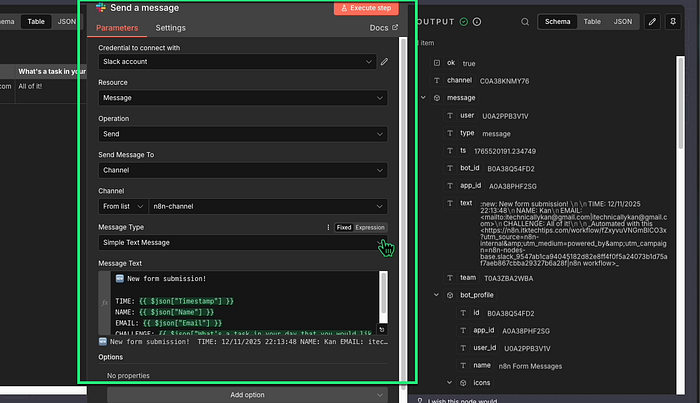Click the fx expression indicator icon
The image size is (700, 403).
point(104,303)
